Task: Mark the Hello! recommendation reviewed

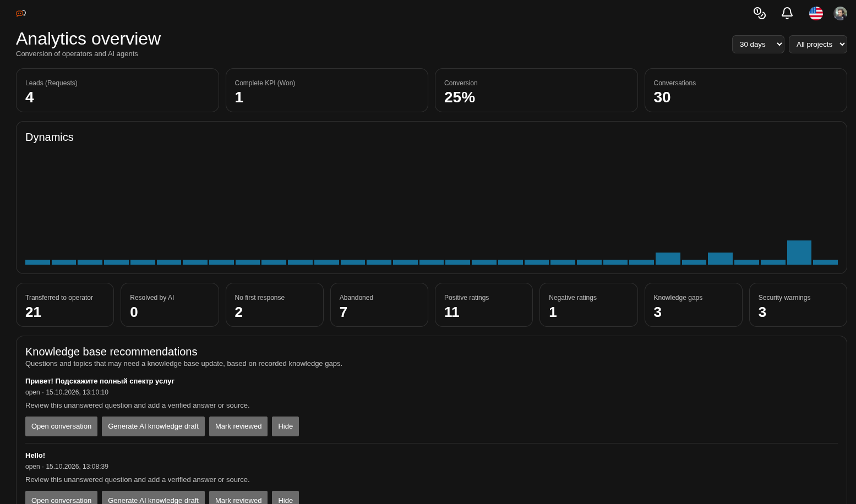Action: pos(238,498)
